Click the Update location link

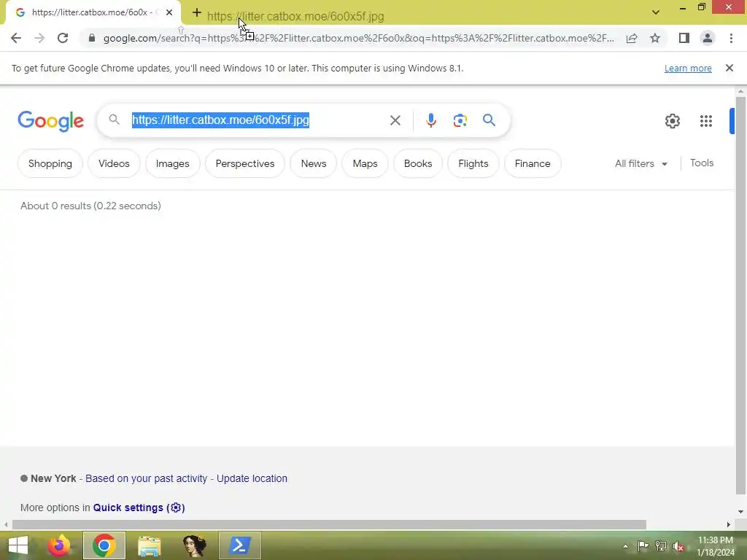pos(252,478)
